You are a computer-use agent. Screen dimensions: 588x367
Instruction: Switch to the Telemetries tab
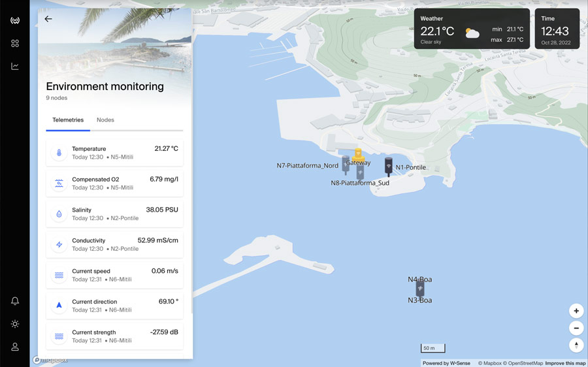[68, 120]
